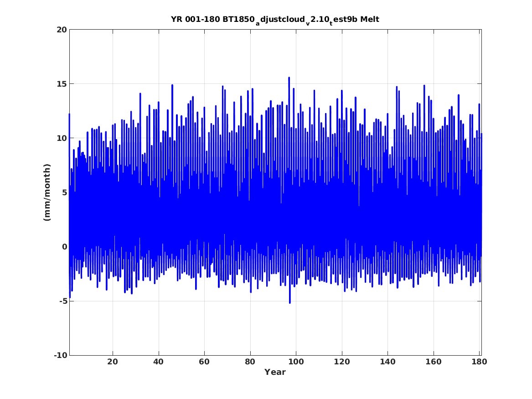The width and height of the screenshot is (532, 399).
Task: Click the x-axis tick value 120
Action: click(341, 362)
